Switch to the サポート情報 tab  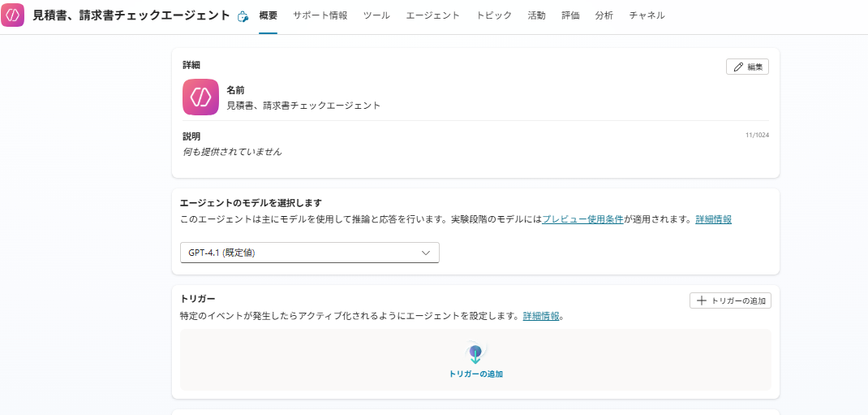tap(320, 15)
